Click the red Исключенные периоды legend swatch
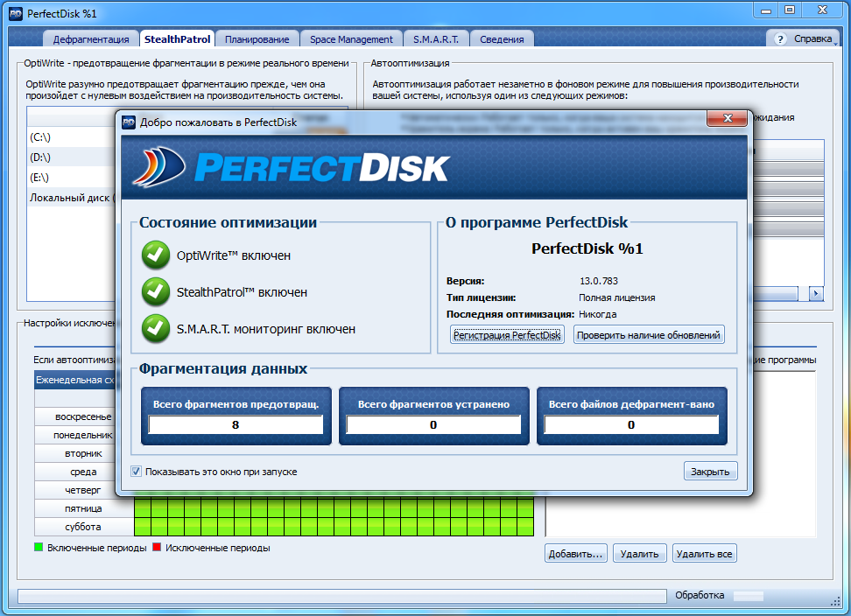This screenshot has width=851, height=616. click(x=157, y=547)
